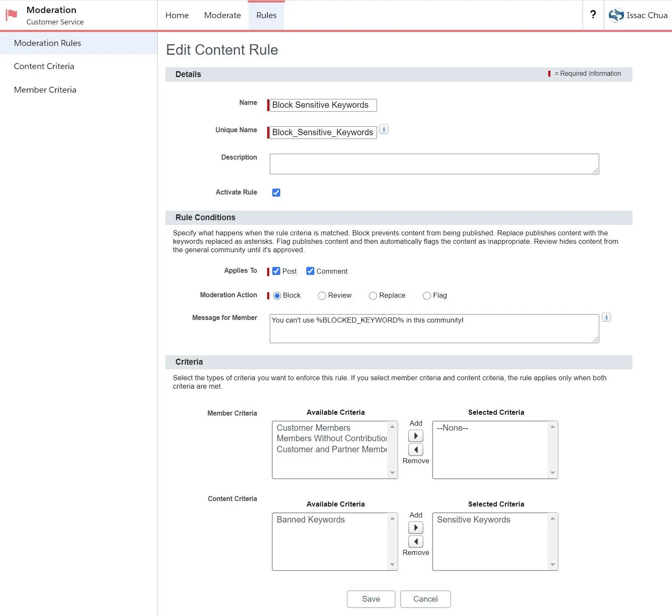Click the Description text area
Viewport: 672px width, 616px height.
pos(434,164)
